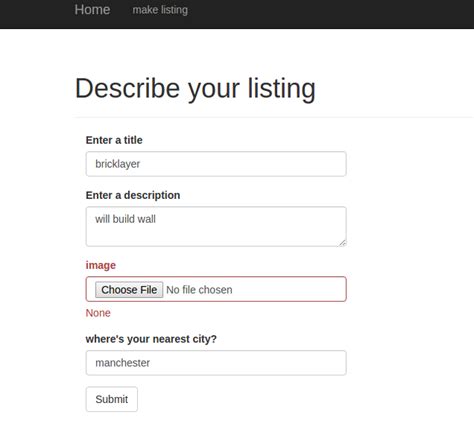
Task: Click the red None error message
Action: 98,313
